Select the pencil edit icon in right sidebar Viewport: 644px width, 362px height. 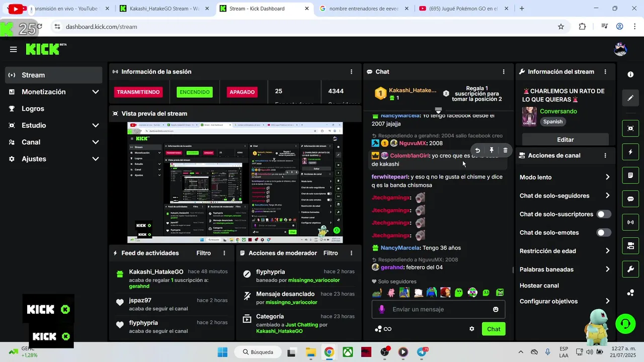pyautogui.click(x=630, y=98)
